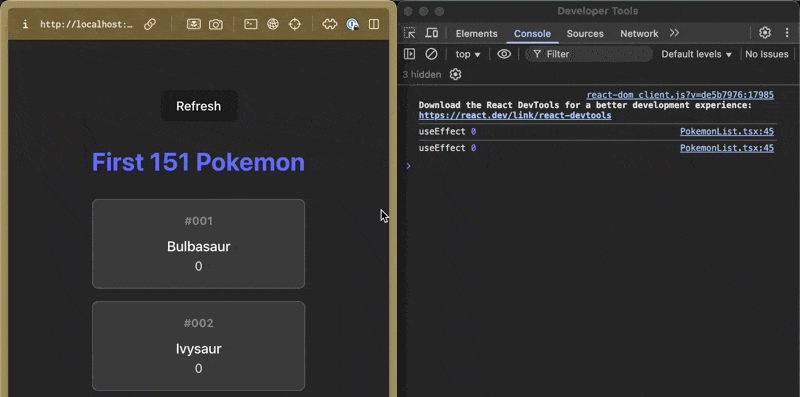Screen dimensions: 800x397
Task: Click the "Download the React DevTools" message text
Action: tap(585, 105)
